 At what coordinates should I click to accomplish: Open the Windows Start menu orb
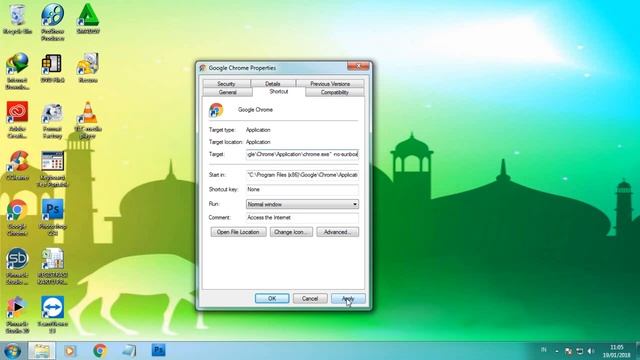(x=12, y=351)
